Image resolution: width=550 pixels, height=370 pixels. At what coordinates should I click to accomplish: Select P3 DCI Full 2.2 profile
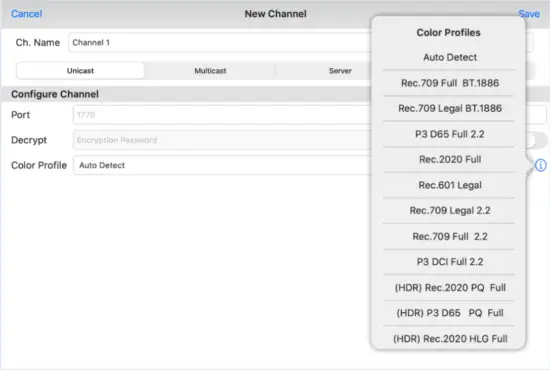point(450,262)
